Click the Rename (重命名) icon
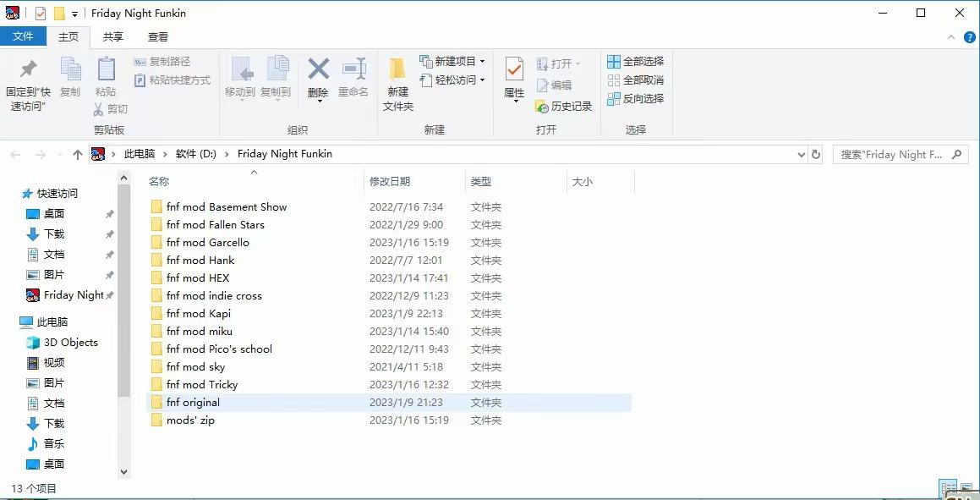This screenshot has width=980, height=500. pyautogui.click(x=353, y=69)
